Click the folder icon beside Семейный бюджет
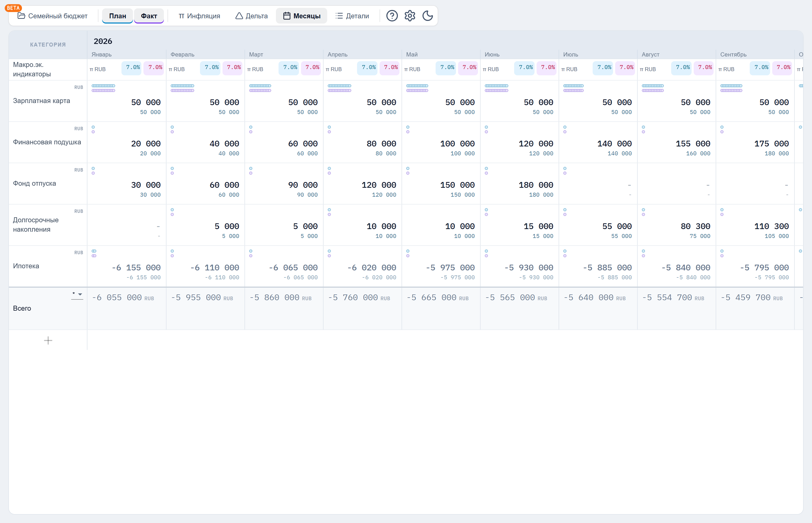The height and width of the screenshot is (523, 812). pos(21,16)
